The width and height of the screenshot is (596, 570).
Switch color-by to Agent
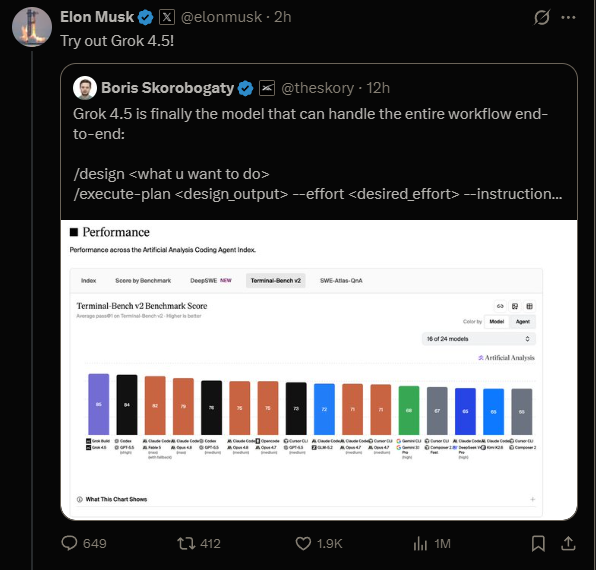(523, 321)
